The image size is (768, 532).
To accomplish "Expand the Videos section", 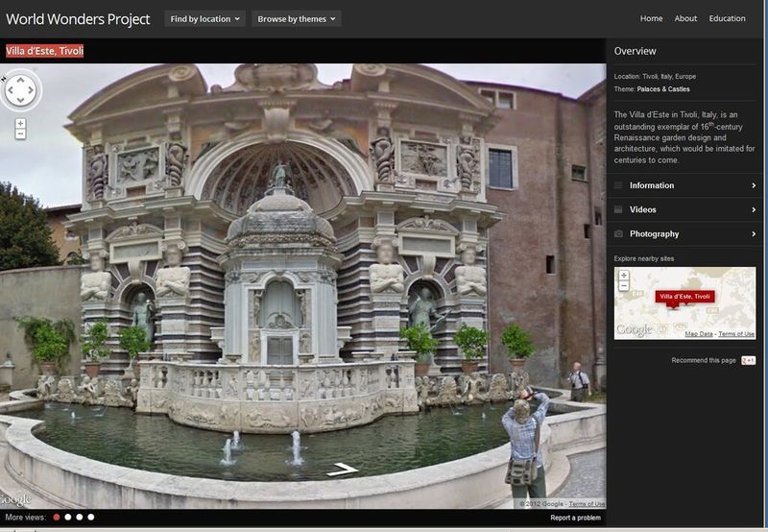I will (x=684, y=209).
